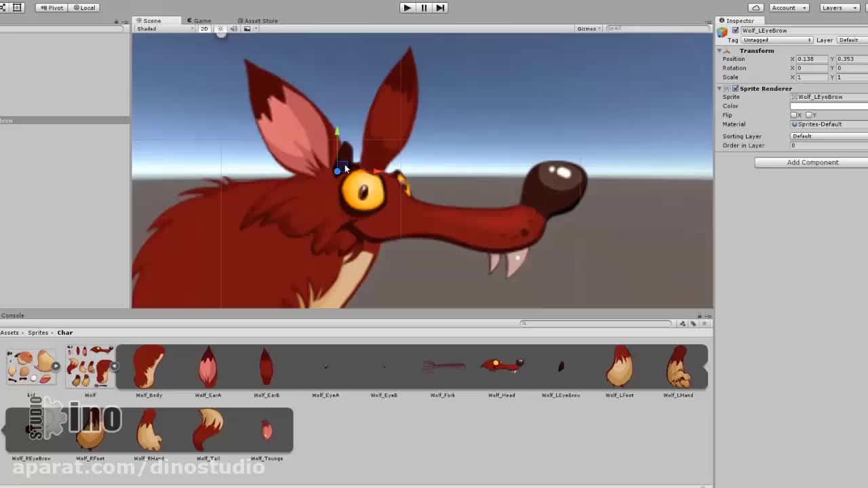Click the Pause button in toolbar
The height and width of the screenshot is (488, 868).
424,7
